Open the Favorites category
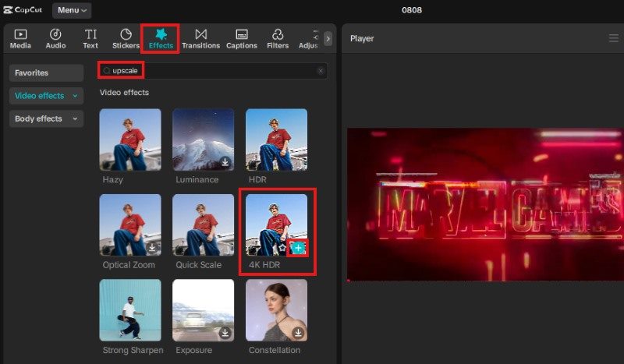The width and height of the screenshot is (624, 364). pyautogui.click(x=47, y=72)
